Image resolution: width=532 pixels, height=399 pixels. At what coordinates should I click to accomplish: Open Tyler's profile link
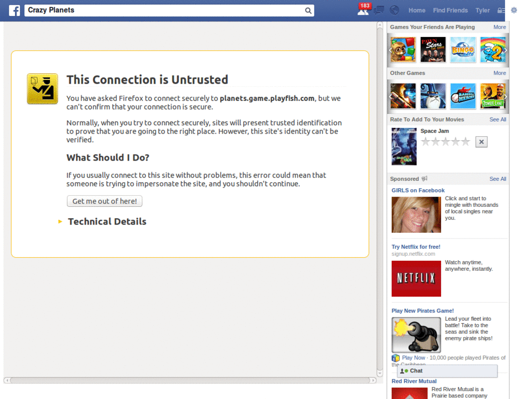pyautogui.click(x=482, y=10)
